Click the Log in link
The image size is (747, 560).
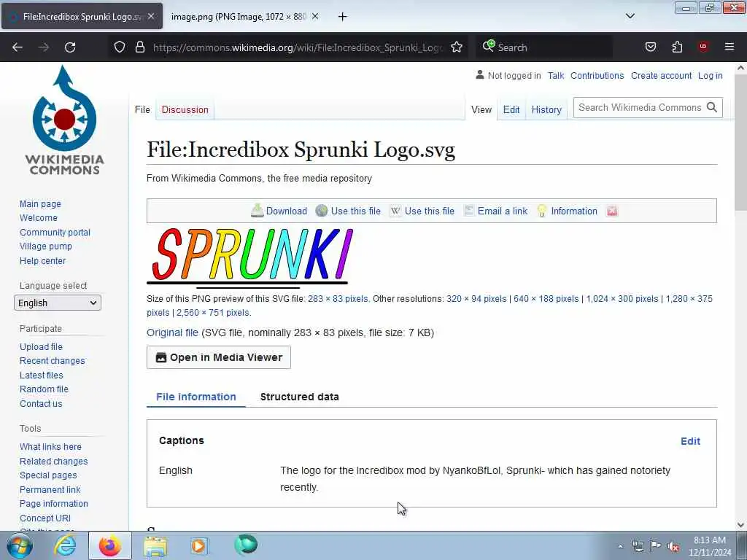tap(711, 76)
